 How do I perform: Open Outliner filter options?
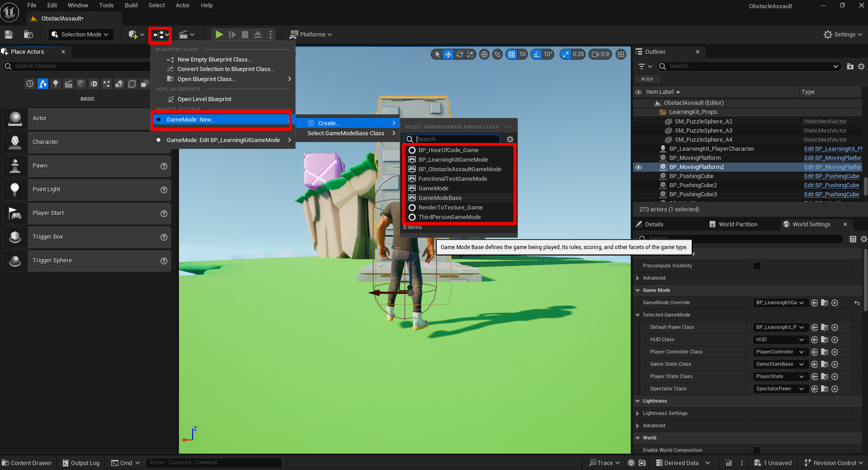point(645,66)
